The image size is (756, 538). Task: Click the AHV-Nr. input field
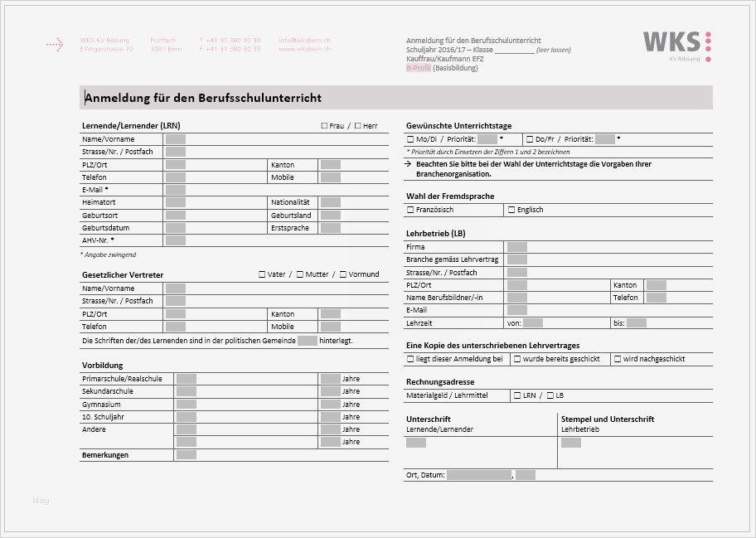click(x=176, y=240)
